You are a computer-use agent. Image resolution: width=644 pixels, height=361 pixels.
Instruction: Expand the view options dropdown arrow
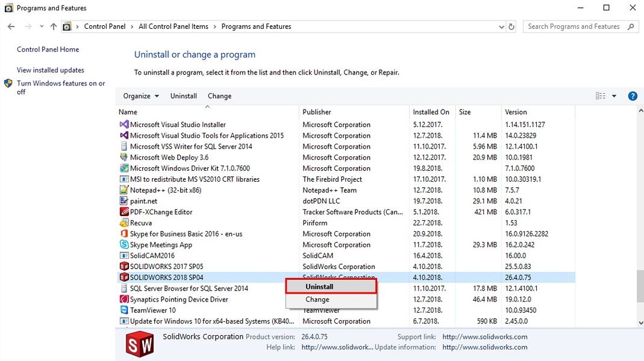coord(614,96)
